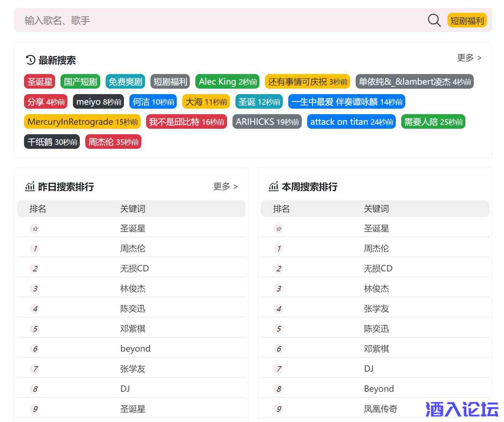Click rank 9 badge in weekly ranking
Image resolution: width=504 pixels, height=422 pixels.
tap(279, 409)
